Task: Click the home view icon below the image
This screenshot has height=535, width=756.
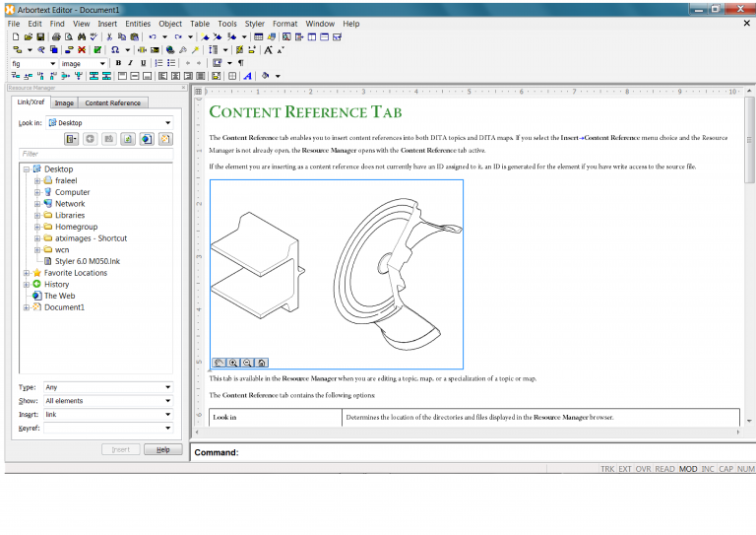Action: [x=261, y=363]
